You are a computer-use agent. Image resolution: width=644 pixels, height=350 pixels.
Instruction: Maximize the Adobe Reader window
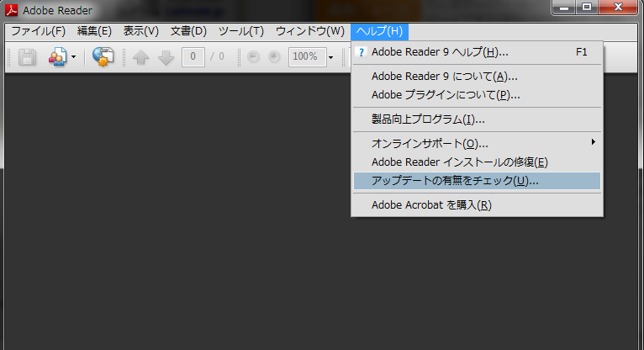587,7
